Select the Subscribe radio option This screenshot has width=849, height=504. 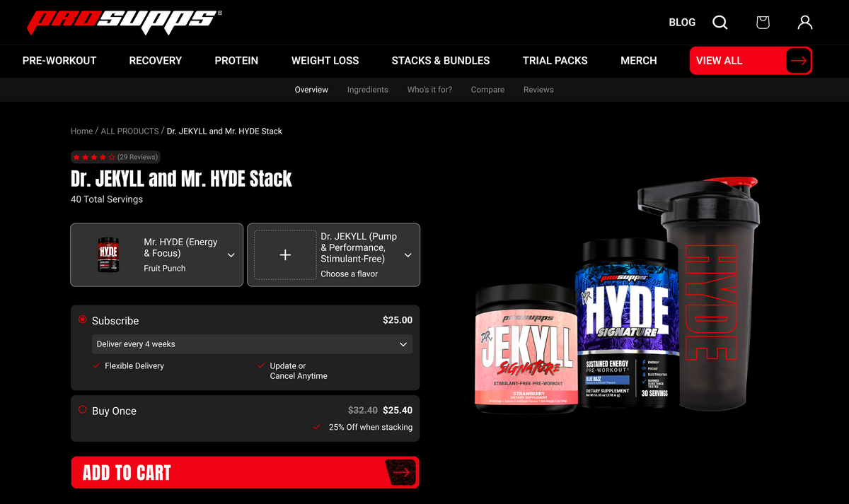[x=83, y=320]
